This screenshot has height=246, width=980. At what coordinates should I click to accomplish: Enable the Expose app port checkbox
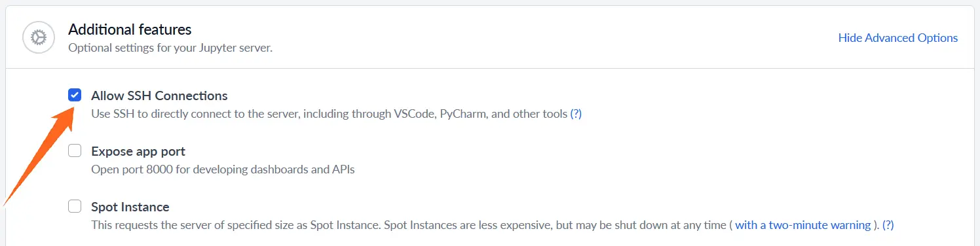(75, 151)
